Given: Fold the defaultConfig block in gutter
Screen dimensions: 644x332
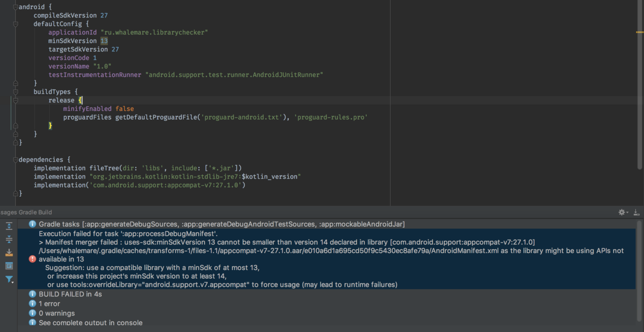Looking at the screenshot, I should click(x=15, y=24).
